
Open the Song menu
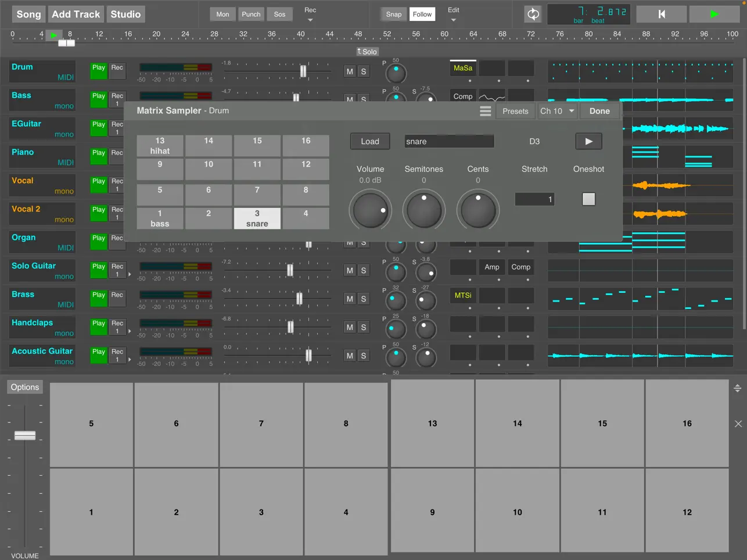coord(28,14)
